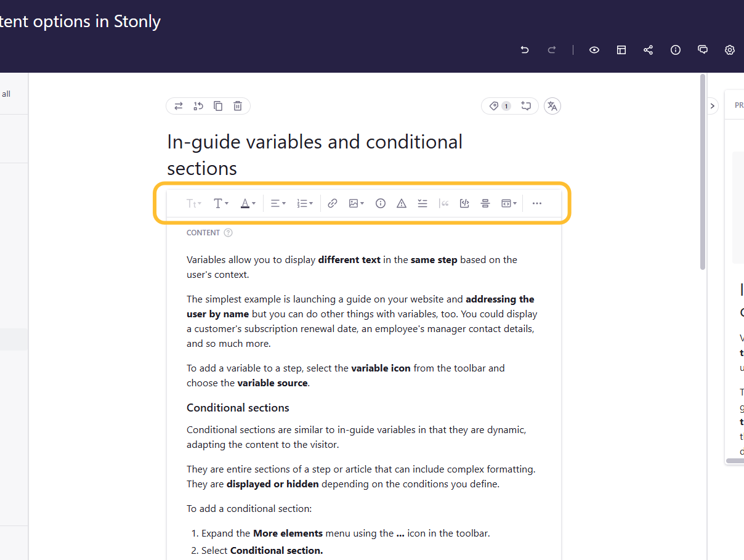744x560 pixels.
Task: Open guide preview with the eye icon
Action: point(594,50)
